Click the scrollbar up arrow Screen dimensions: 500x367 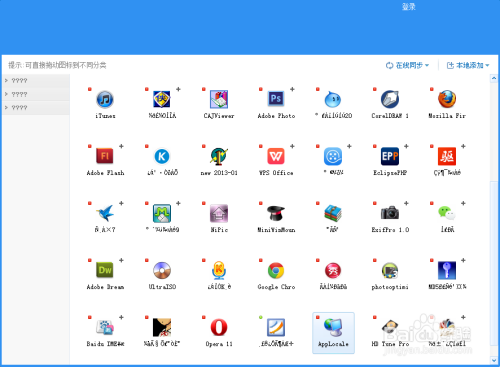point(494,78)
